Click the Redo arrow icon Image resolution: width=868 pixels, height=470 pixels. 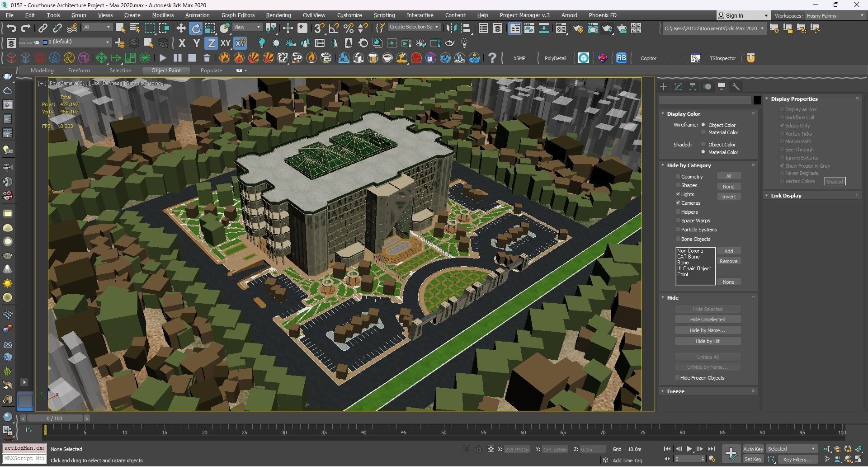pyautogui.click(x=26, y=28)
